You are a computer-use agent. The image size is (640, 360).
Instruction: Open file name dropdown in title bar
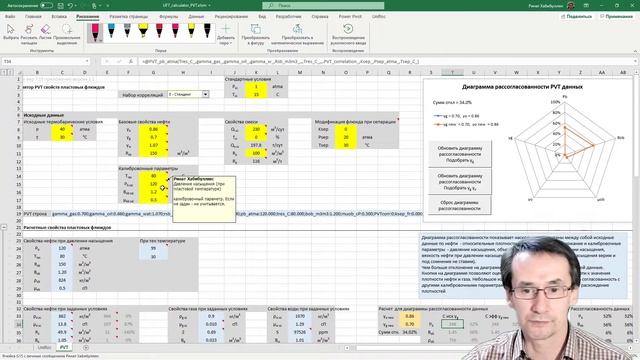click(210, 6)
